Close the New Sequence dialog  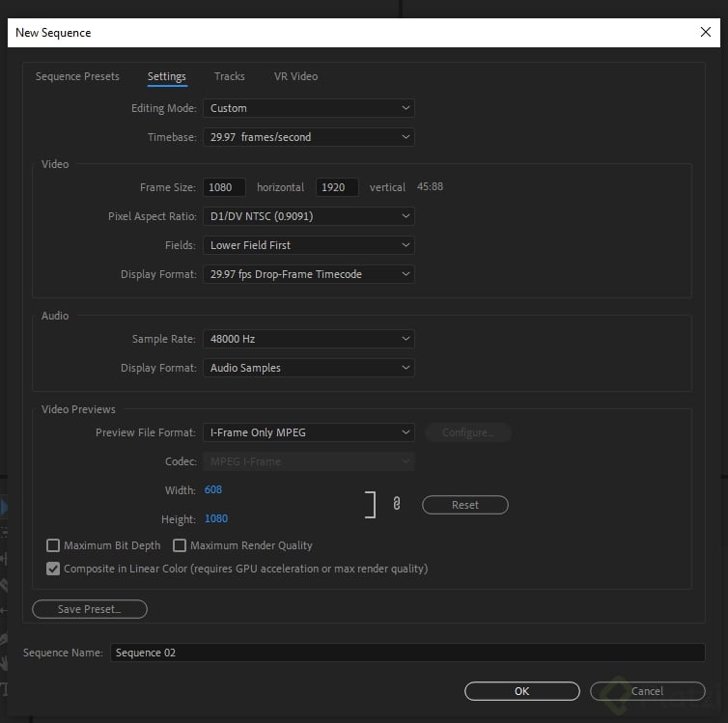(705, 32)
